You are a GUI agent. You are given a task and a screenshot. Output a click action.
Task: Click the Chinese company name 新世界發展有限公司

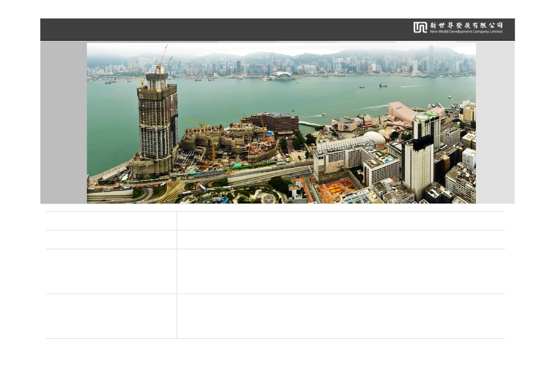coord(466,25)
